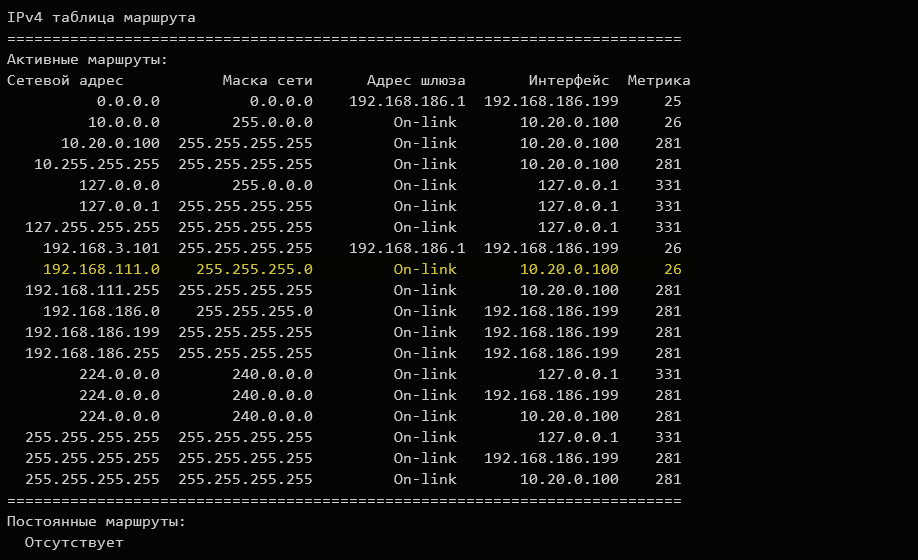Click the yellow metric 26 value
Image resolution: width=918 pixels, height=560 pixels.
(673, 270)
